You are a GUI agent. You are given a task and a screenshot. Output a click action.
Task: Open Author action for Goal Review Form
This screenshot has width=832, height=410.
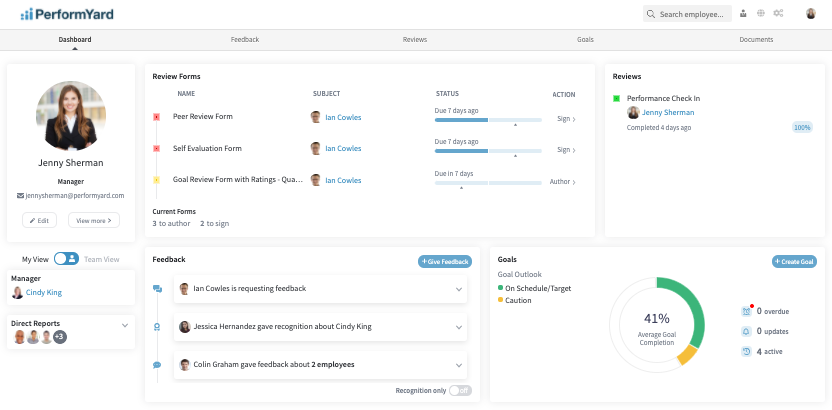(562, 182)
